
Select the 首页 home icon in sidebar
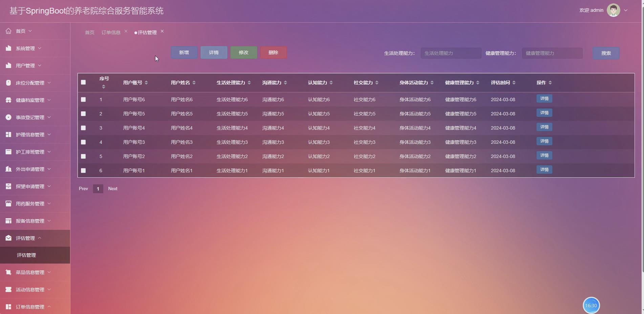[8, 31]
